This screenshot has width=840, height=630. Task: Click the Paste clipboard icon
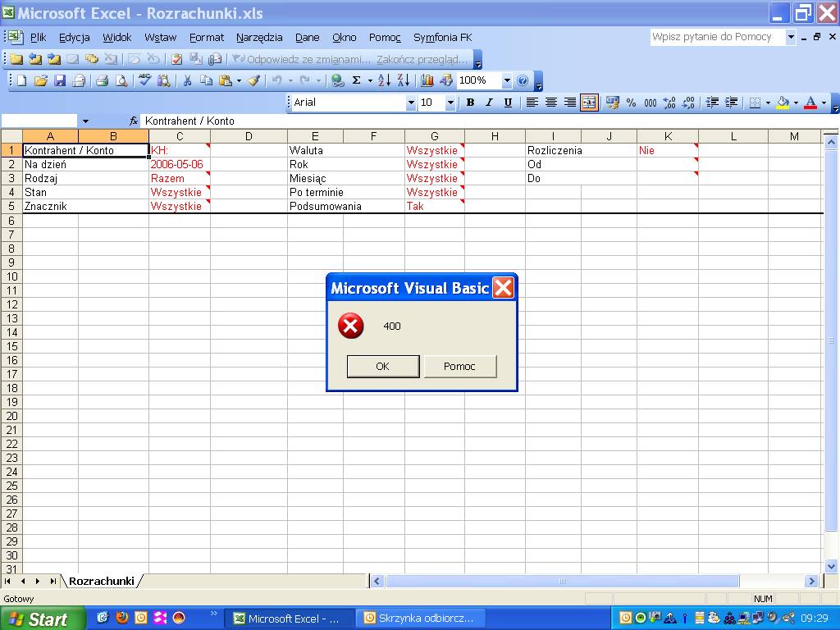tap(226, 81)
